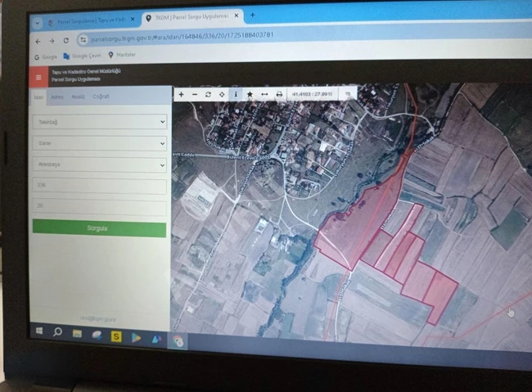The image size is (532, 392).
Task: Open the red hamburger menu
Action: pyautogui.click(x=38, y=78)
